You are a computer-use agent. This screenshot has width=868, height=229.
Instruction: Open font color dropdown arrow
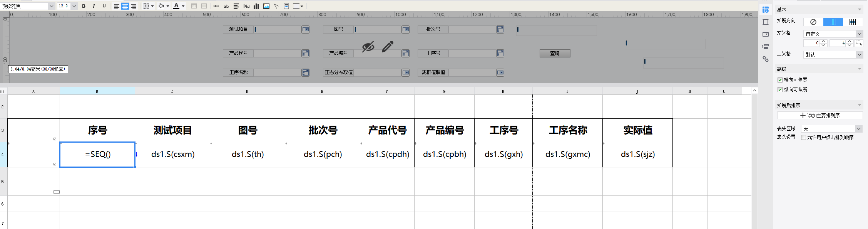183,6
